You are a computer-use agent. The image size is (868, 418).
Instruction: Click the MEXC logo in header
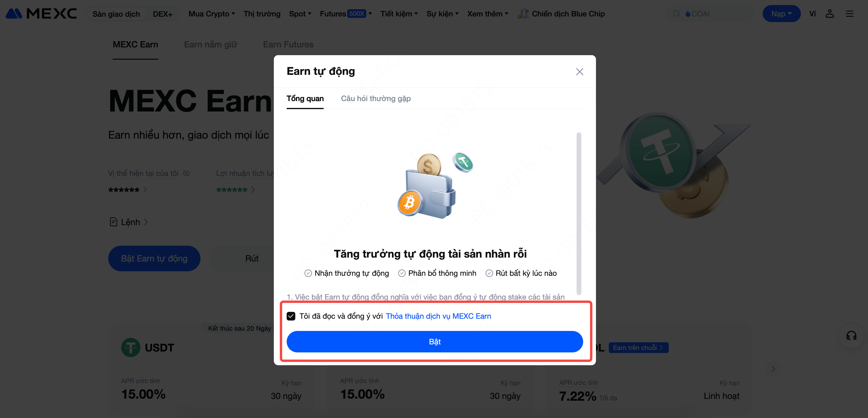41,13
